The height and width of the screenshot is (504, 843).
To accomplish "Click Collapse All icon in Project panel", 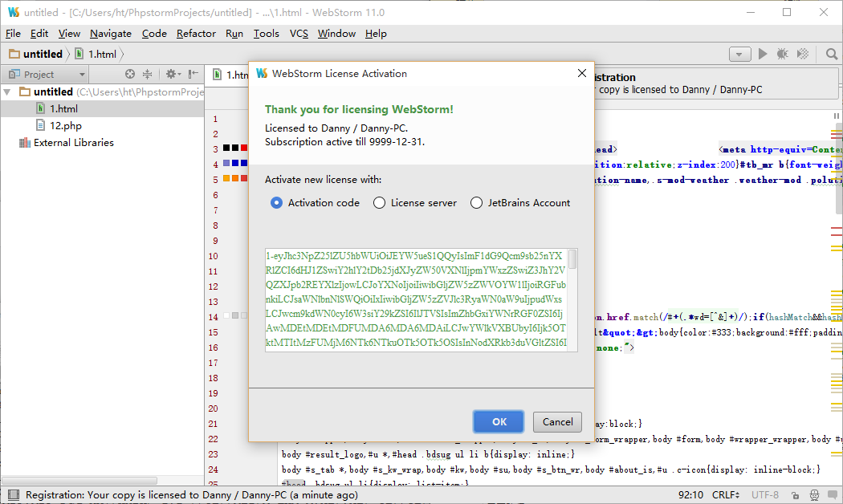I will pos(149,74).
